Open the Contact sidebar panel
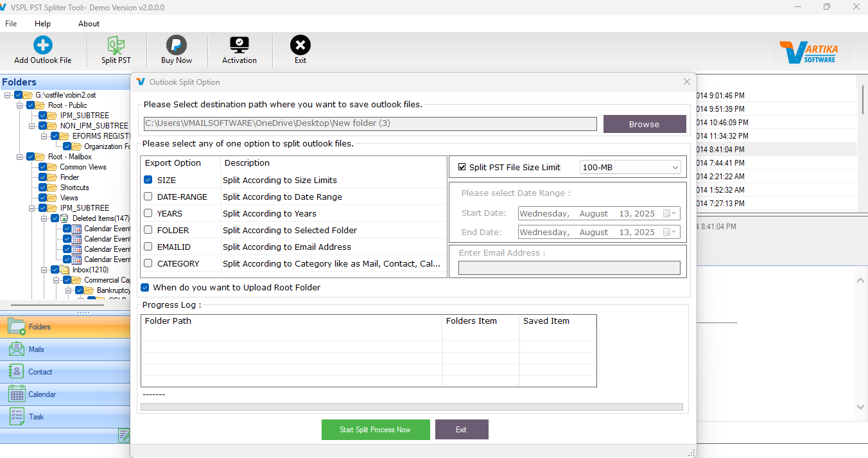Image resolution: width=868 pixels, height=458 pixels. [39, 371]
